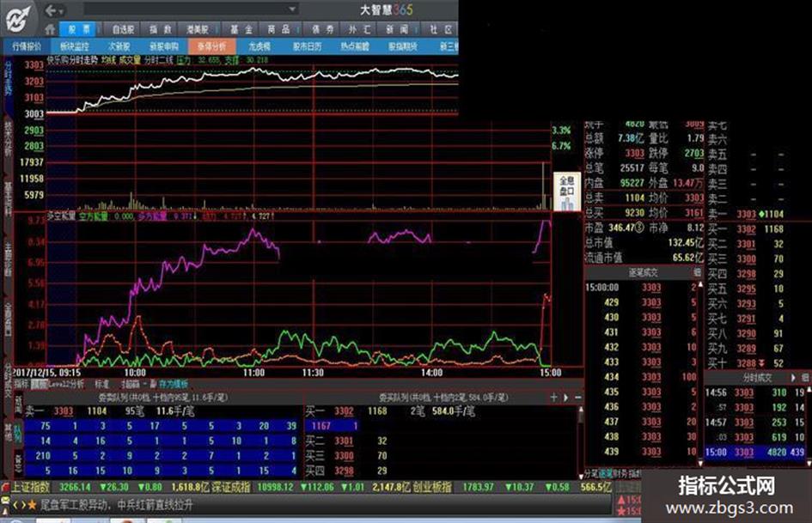
Task: Click the 上证指数 label in the status bar
Action: coord(31,487)
